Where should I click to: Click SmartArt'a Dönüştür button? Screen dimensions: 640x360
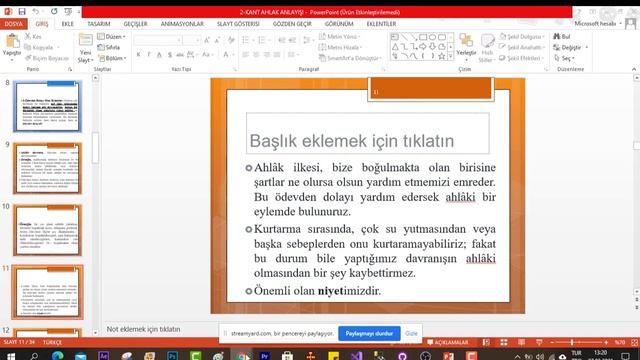click(x=350, y=58)
